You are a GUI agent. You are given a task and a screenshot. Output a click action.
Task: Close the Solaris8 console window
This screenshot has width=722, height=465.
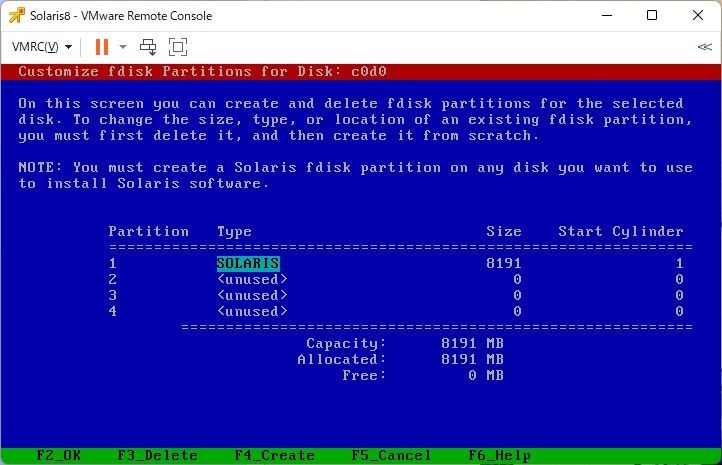(x=698, y=15)
